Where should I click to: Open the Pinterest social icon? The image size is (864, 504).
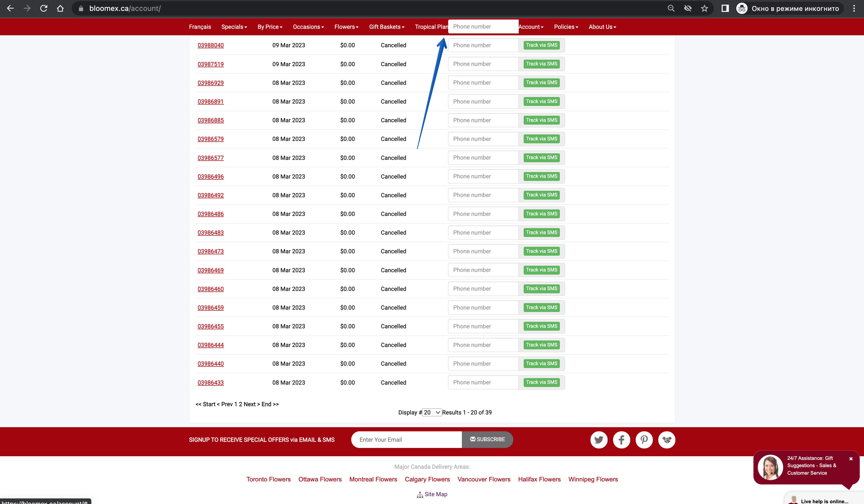[644, 440]
